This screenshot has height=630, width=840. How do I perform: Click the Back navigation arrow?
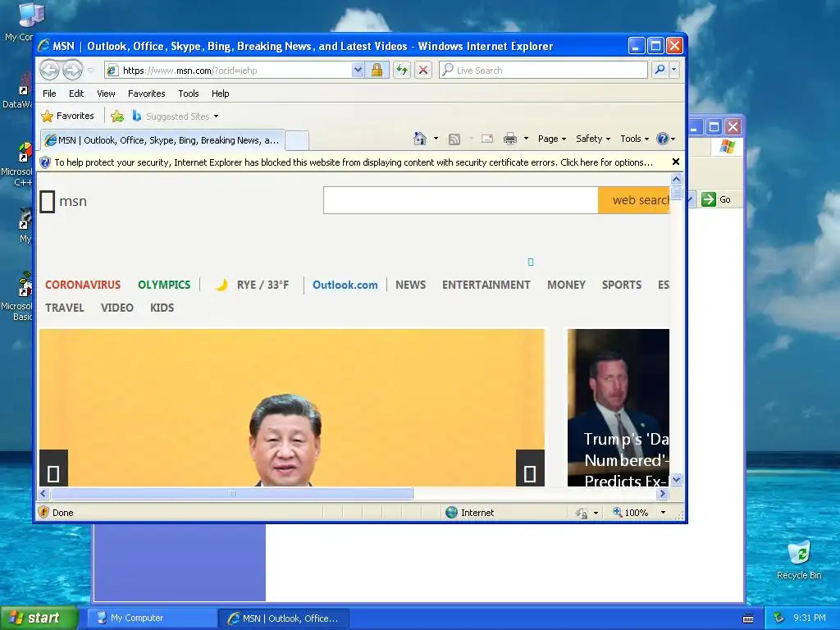point(50,71)
